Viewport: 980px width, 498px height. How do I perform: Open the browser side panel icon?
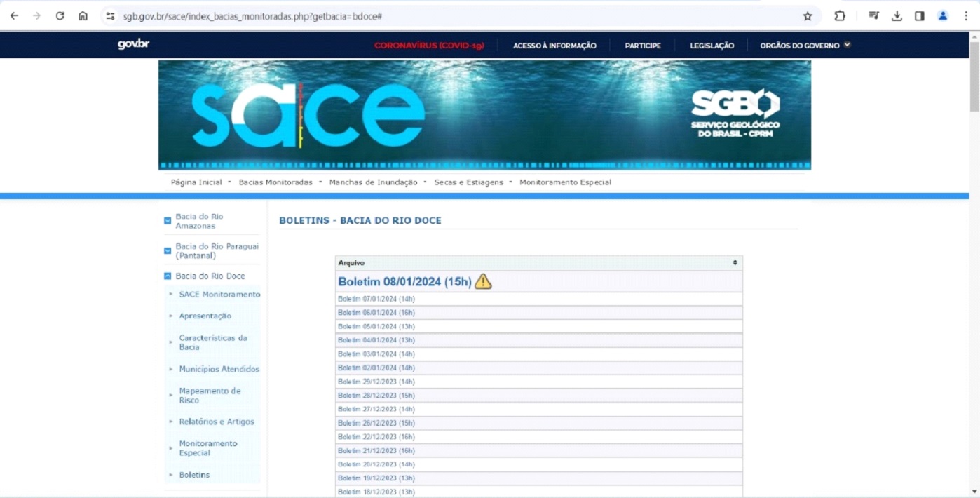pos(919,16)
